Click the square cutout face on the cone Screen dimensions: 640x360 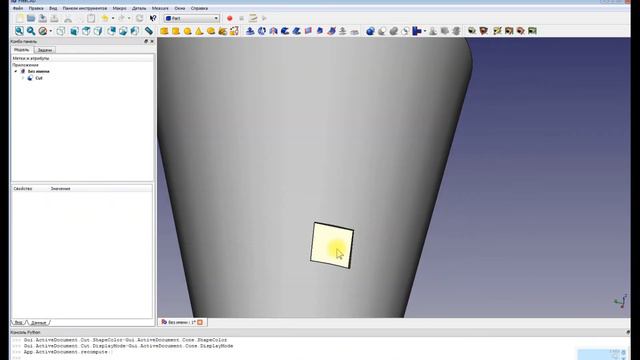[332, 245]
